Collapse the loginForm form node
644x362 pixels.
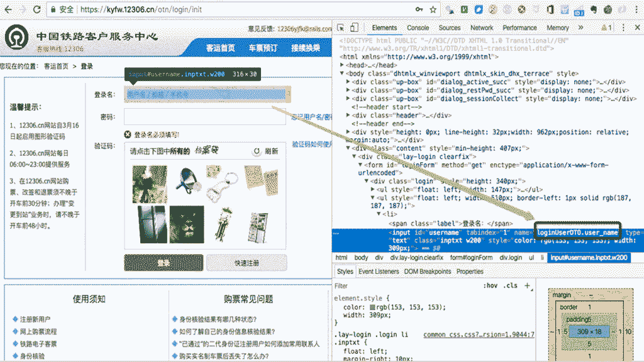point(360,165)
